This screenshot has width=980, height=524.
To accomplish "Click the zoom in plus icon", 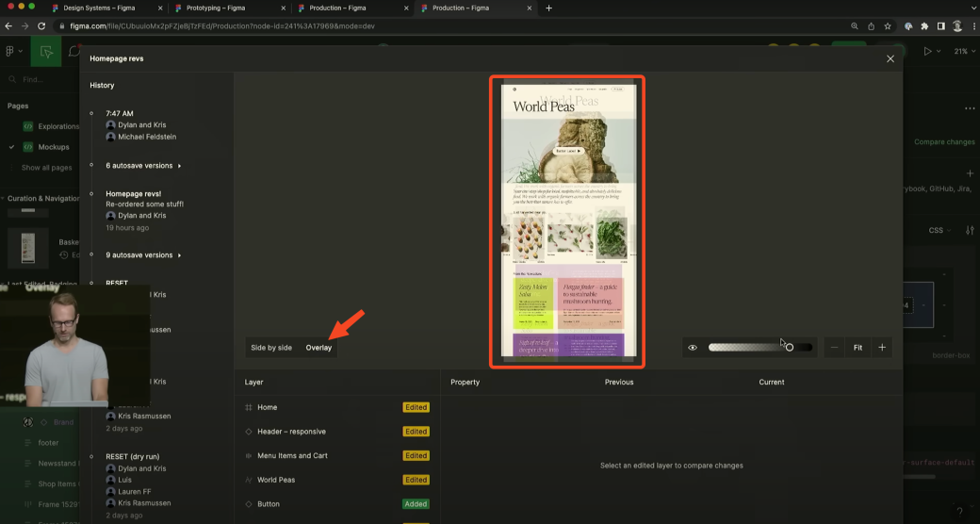I will (882, 348).
